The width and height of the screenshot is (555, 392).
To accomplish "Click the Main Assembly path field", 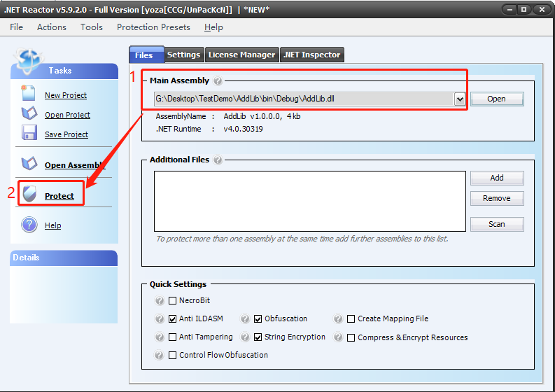I will [x=304, y=99].
